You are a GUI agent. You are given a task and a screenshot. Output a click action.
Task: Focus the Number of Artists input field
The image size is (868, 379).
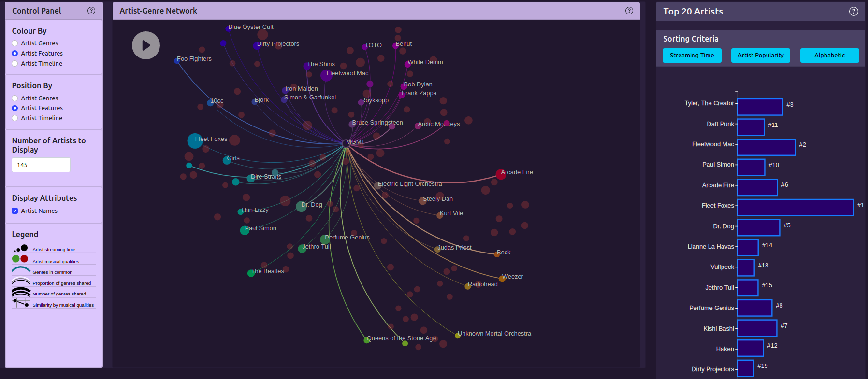(x=41, y=165)
